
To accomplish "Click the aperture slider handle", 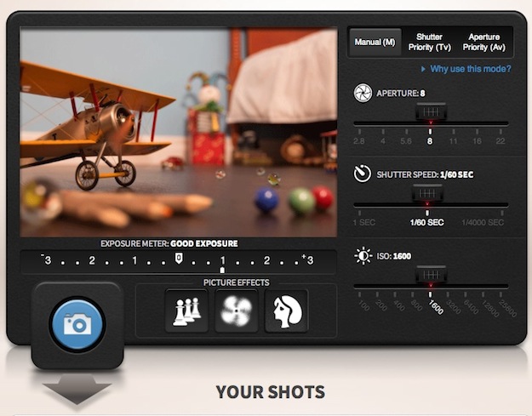I will point(431,113).
